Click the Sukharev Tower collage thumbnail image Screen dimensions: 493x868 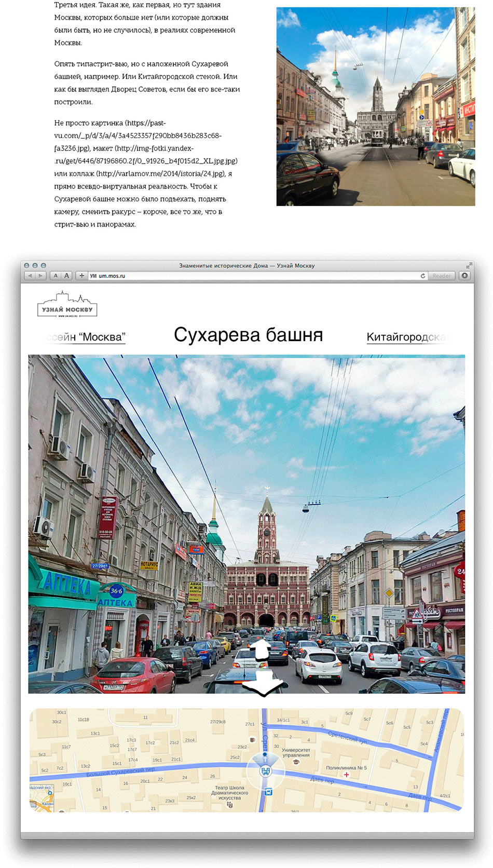coord(375,106)
